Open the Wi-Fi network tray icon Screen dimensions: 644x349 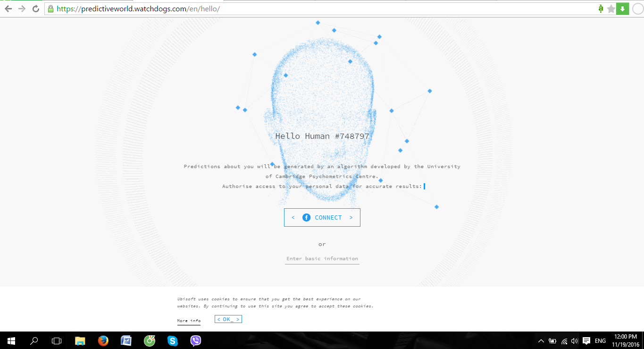pos(564,340)
